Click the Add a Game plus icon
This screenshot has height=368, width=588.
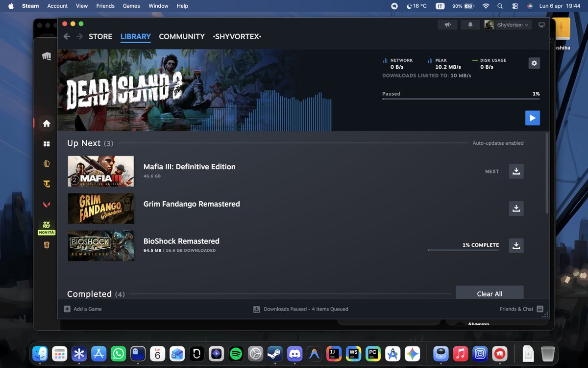[67, 309]
